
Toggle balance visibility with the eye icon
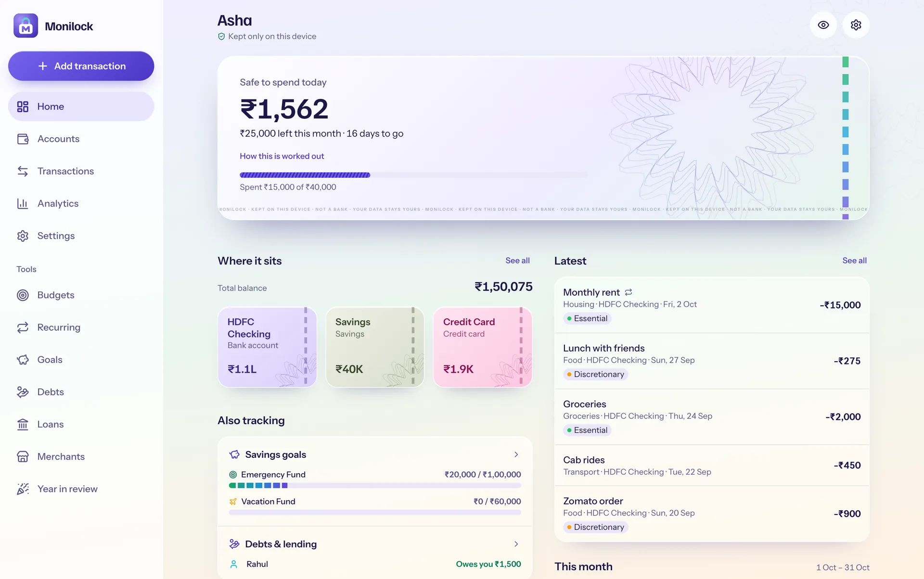[823, 25]
